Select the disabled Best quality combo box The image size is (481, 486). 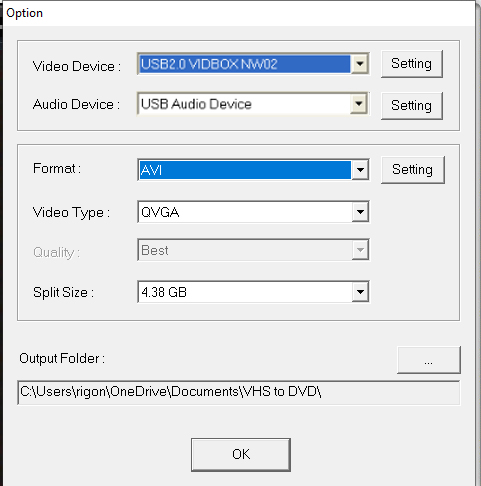pyautogui.click(x=253, y=250)
